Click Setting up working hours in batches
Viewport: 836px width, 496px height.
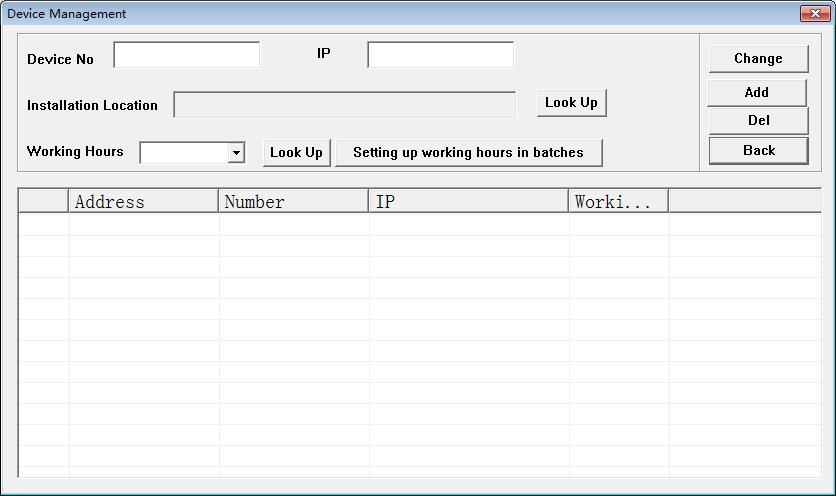tap(468, 153)
